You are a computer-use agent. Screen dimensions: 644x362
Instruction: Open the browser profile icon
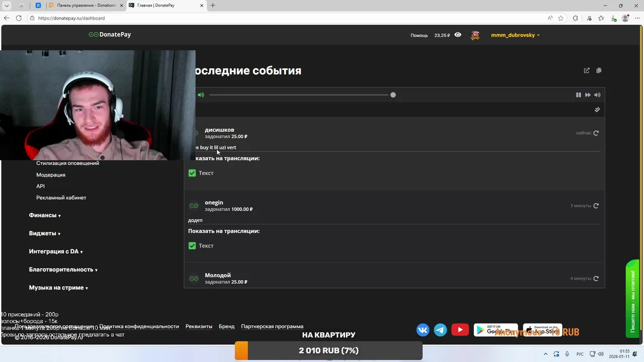tap(625, 18)
